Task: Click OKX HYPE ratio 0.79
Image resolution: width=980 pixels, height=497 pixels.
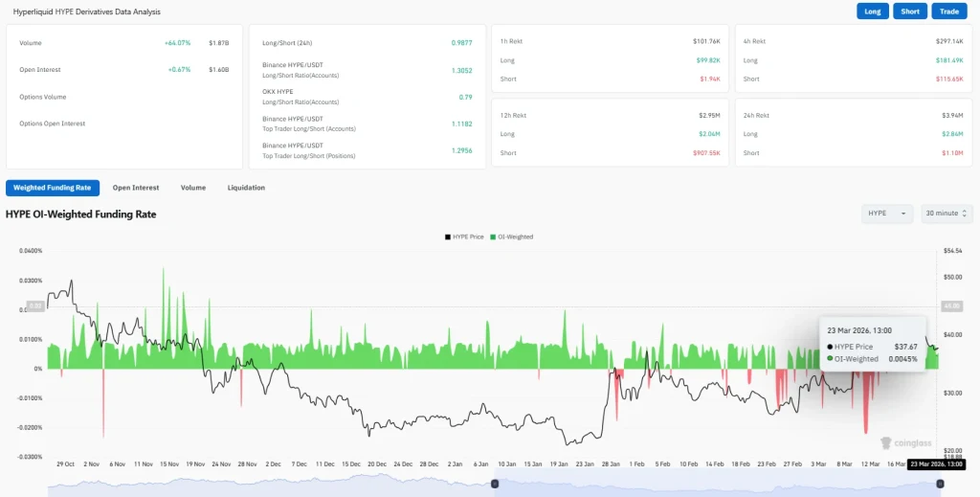Action: [466, 97]
